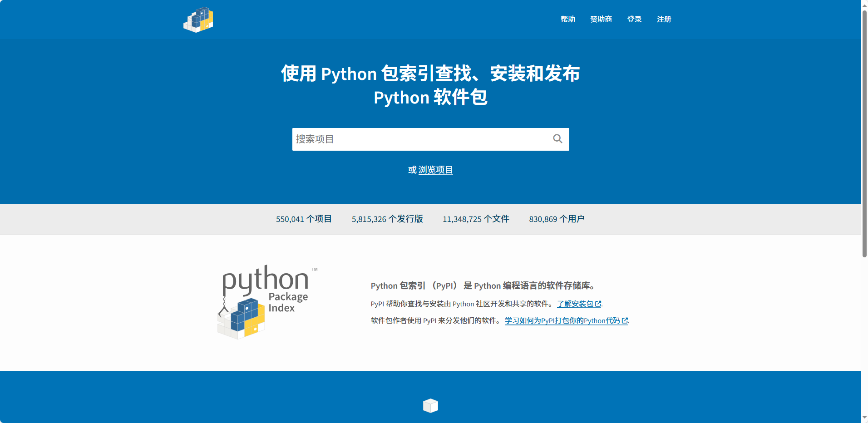This screenshot has height=423, width=868.
Task: Click the sentence 软件包作者使用 PyPI 来分发他们的软件
Action: click(436, 320)
